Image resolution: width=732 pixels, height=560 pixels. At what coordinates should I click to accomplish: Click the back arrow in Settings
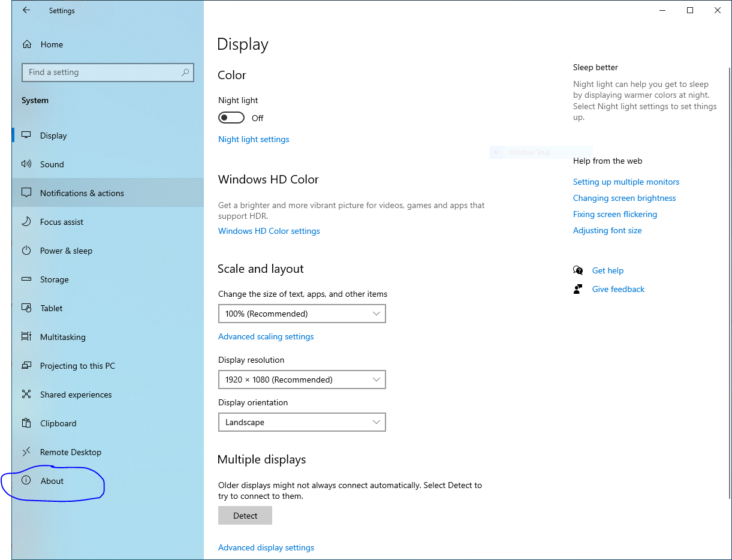tap(26, 10)
